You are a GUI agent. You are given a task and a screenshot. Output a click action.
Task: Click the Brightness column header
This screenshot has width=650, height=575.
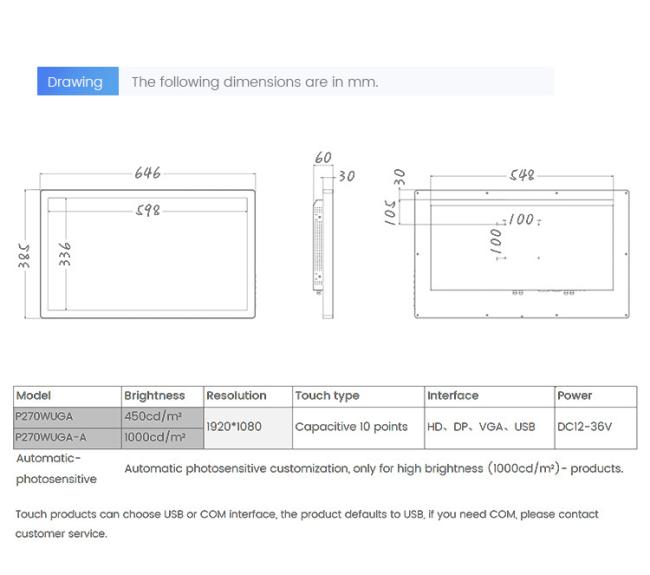point(154,396)
